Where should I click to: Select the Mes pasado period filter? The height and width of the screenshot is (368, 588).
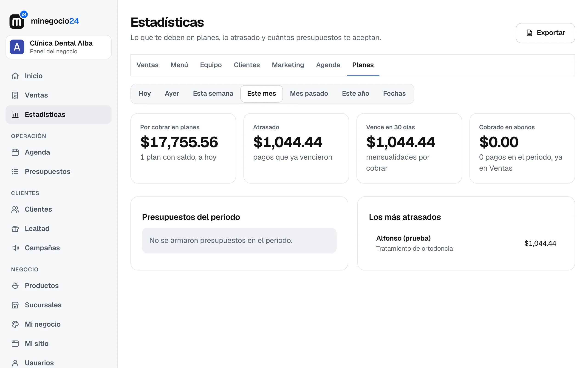click(x=309, y=94)
